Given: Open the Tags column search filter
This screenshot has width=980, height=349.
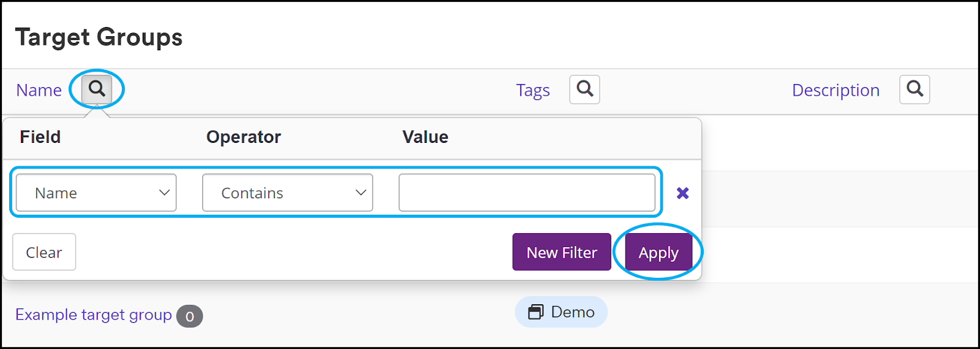Looking at the screenshot, I should coord(585,90).
